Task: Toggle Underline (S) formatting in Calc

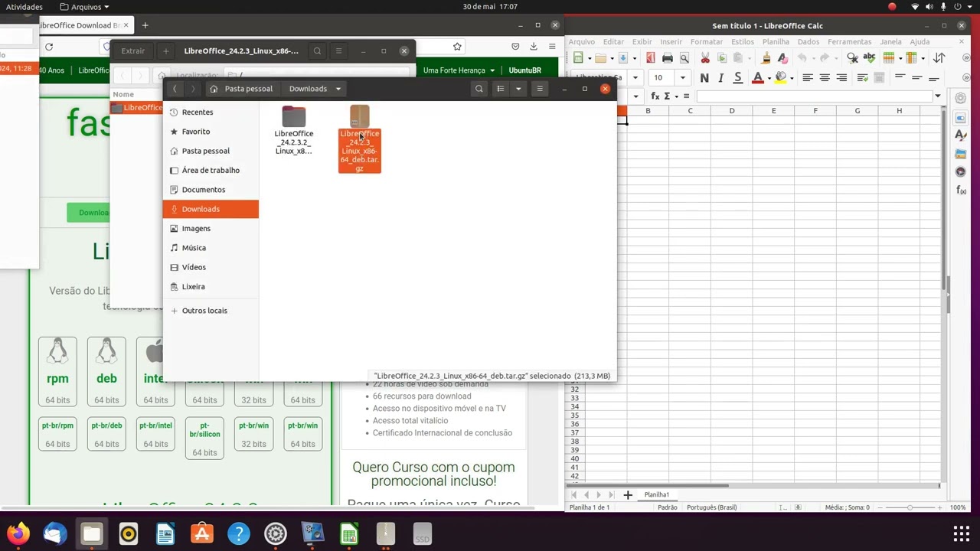Action: pos(737,77)
